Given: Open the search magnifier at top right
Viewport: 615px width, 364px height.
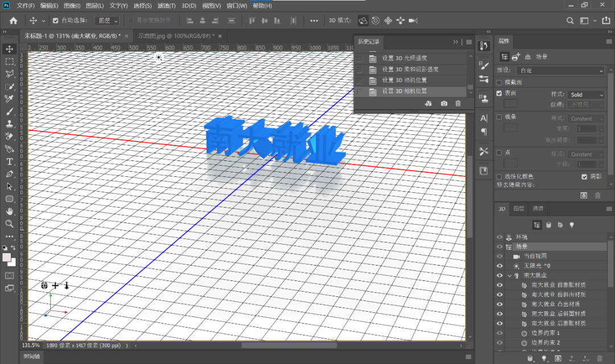Looking at the screenshot, I should pyautogui.click(x=570, y=20).
